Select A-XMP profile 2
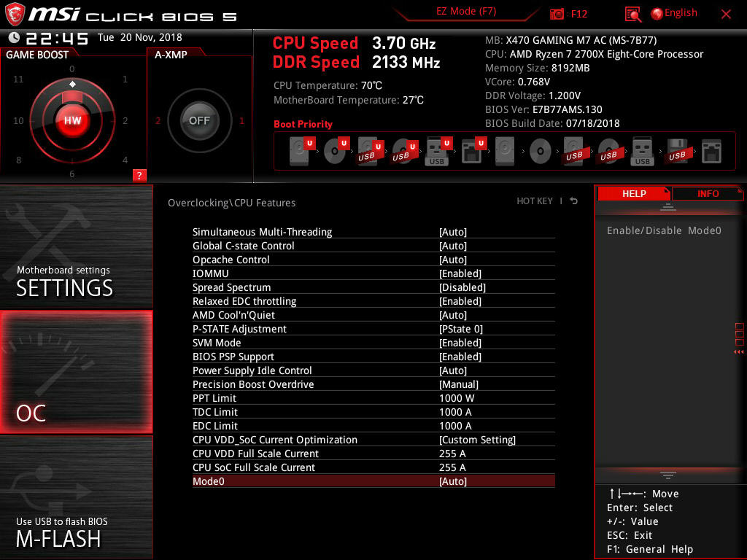 point(158,120)
